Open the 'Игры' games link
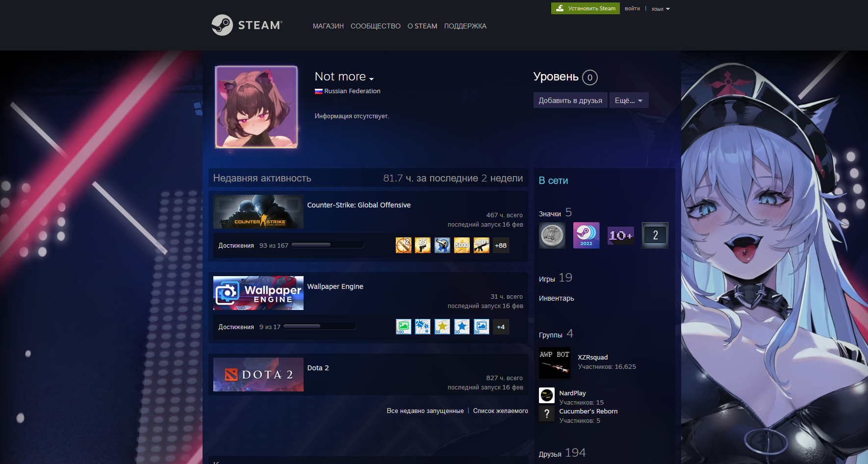Viewport: 868px width, 464px height. [547, 279]
